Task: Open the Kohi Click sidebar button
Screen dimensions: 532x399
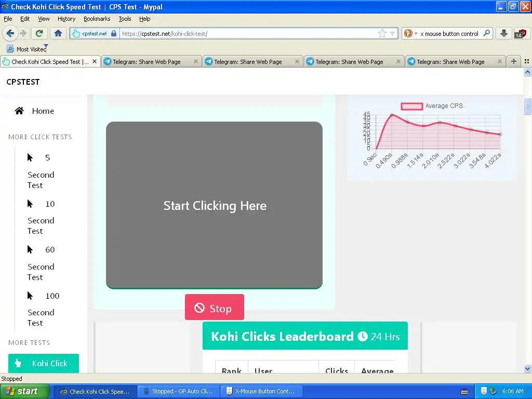Action: pyautogui.click(x=44, y=363)
